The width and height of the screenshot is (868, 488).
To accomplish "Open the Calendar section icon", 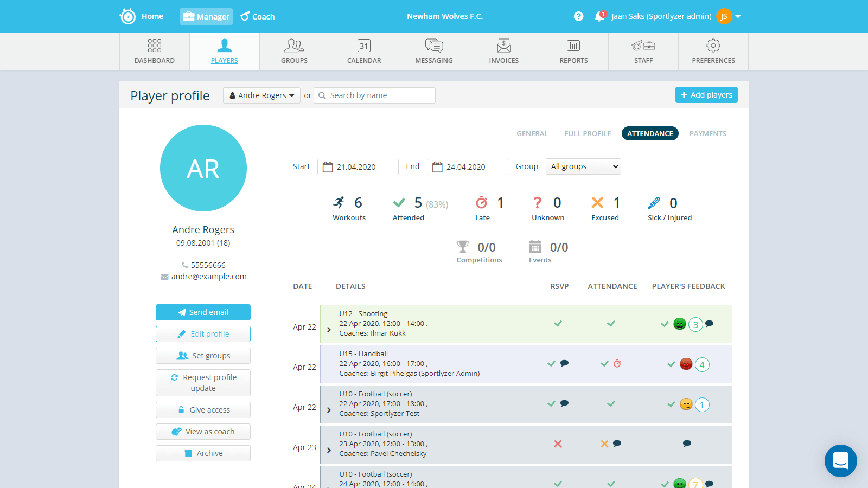I will coord(364,46).
